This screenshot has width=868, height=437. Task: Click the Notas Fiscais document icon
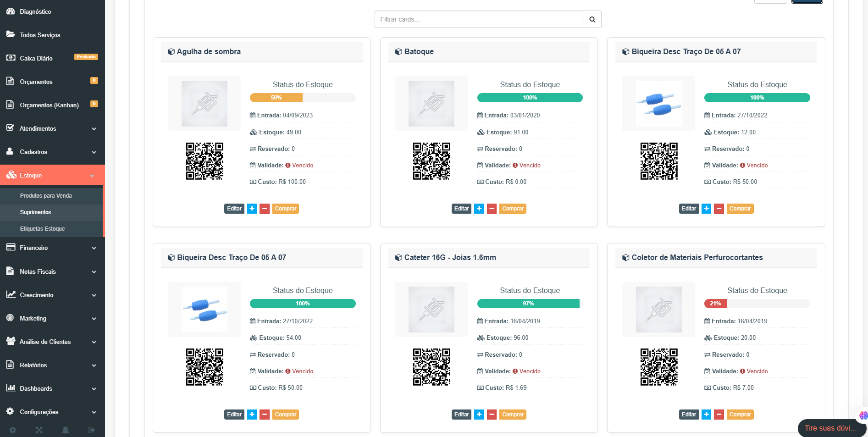click(10, 271)
